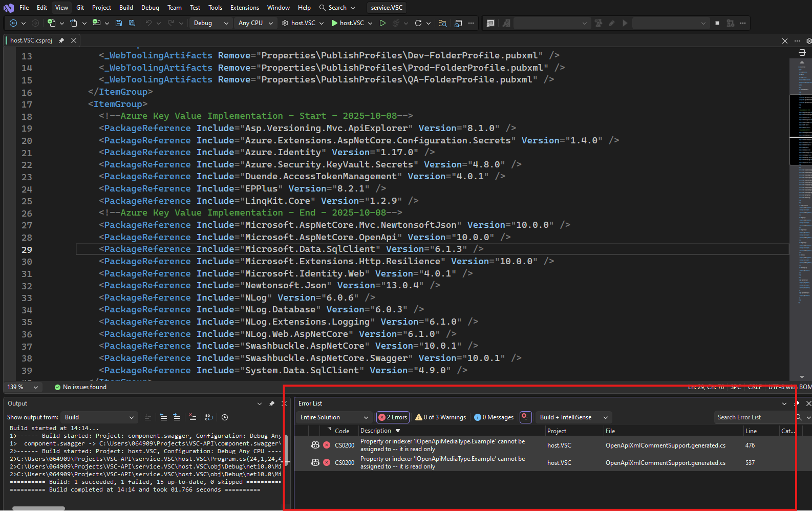
Task: Click the Search Error List field
Action: pyautogui.click(x=753, y=417)
